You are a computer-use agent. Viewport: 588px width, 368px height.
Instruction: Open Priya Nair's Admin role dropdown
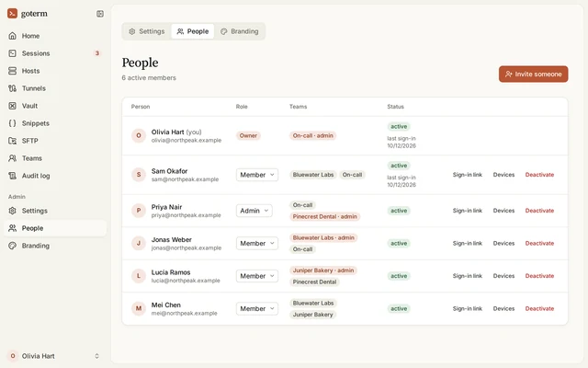pyautogui.click(x=254, y=211)
